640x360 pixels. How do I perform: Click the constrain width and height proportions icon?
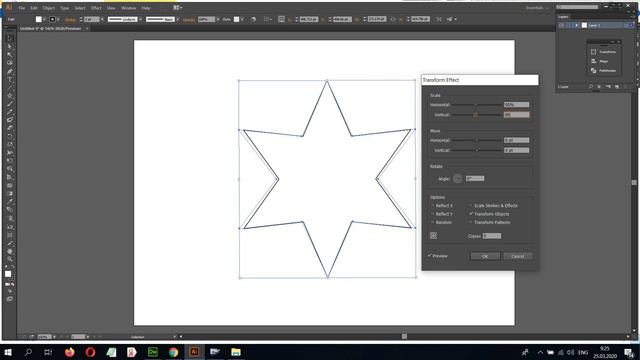point(393,19)
